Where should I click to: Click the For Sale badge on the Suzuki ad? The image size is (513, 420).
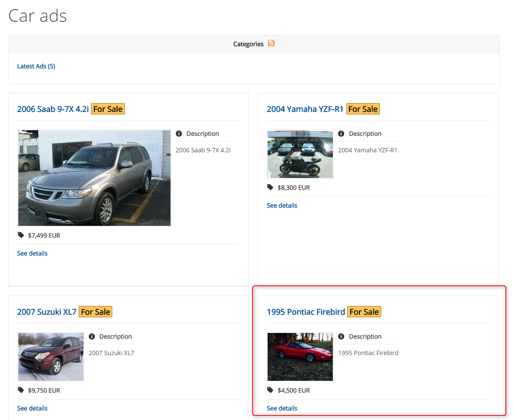click(x=96, y=312)
